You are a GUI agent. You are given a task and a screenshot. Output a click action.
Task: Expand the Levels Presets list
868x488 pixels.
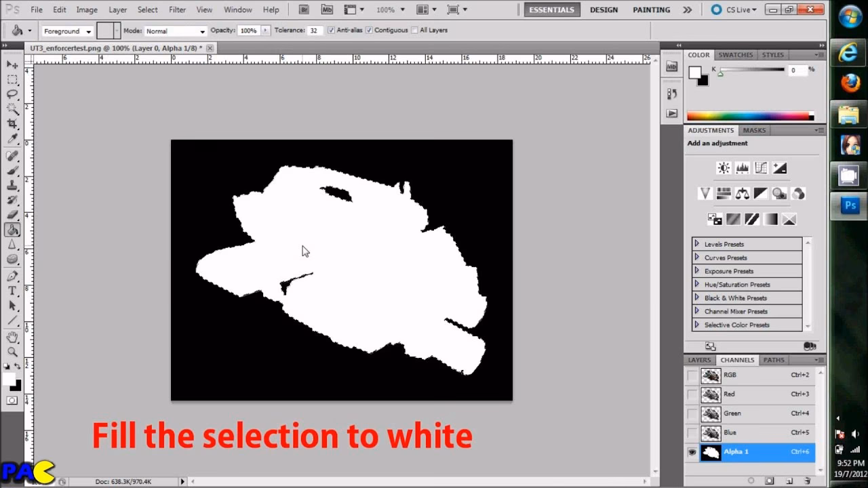pos(696,243)
